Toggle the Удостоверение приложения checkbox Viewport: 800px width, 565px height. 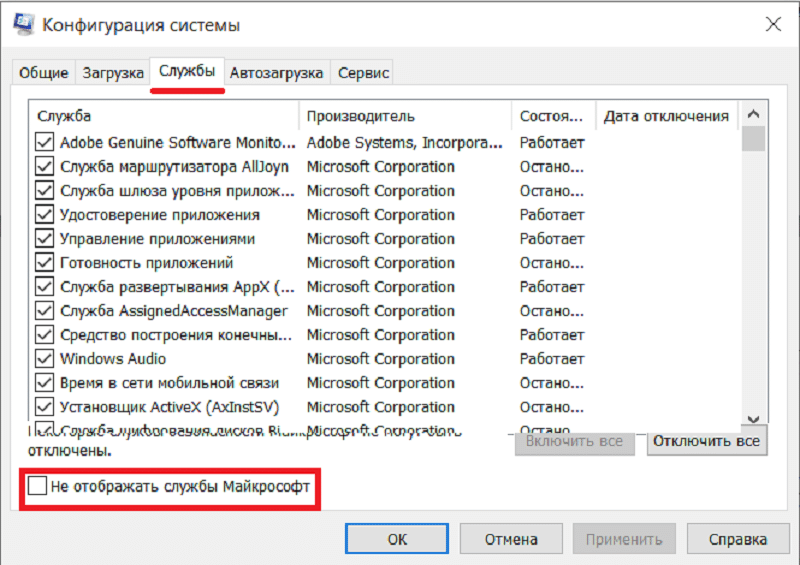[x=44, y=214]
